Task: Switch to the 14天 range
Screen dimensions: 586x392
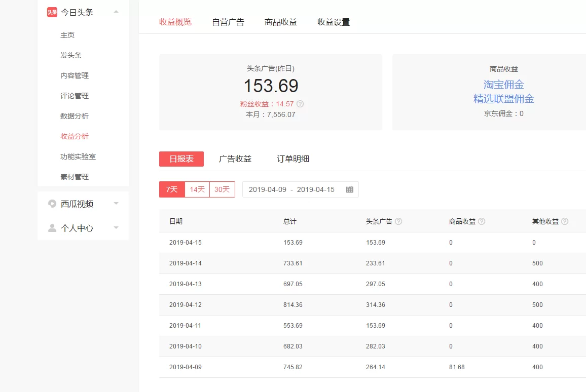Action: tap(197, 189)
